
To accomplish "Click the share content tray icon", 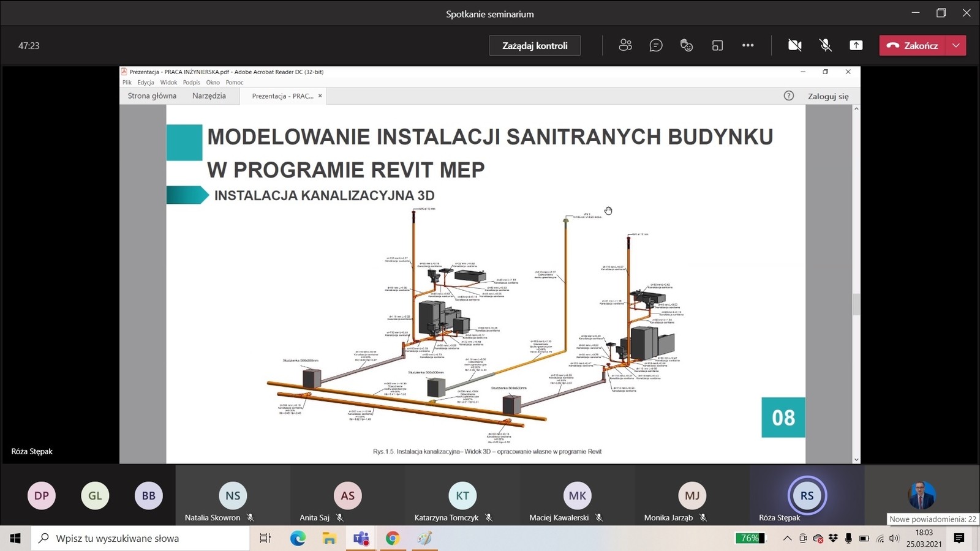I will tap(856, 45).
